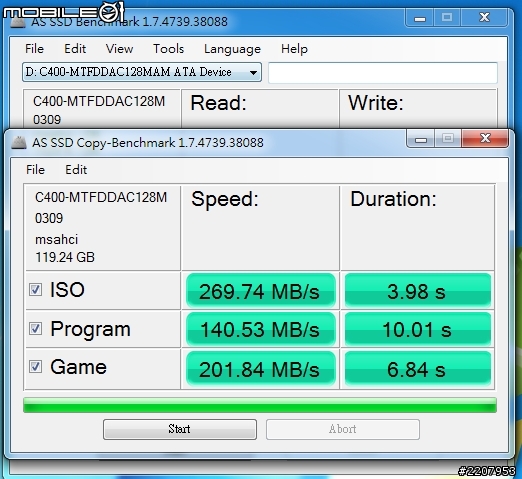Click the 0309 firmware text in Copy-Benchmark window
522x479 pixels.
tap(49, 218)
